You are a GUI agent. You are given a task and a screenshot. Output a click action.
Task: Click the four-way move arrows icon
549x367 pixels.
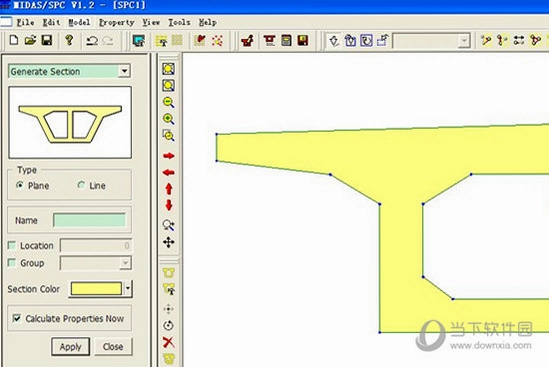coord(168,242)
